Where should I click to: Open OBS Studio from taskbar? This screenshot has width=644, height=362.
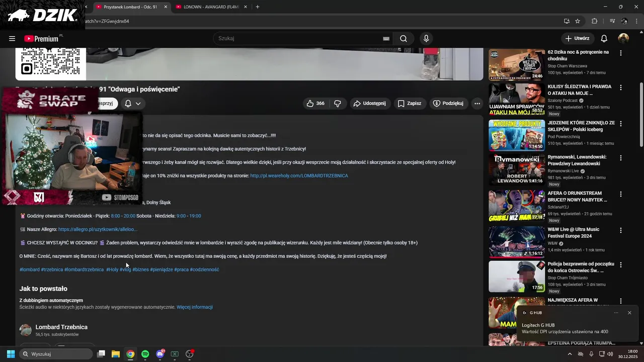click(190, 354)
